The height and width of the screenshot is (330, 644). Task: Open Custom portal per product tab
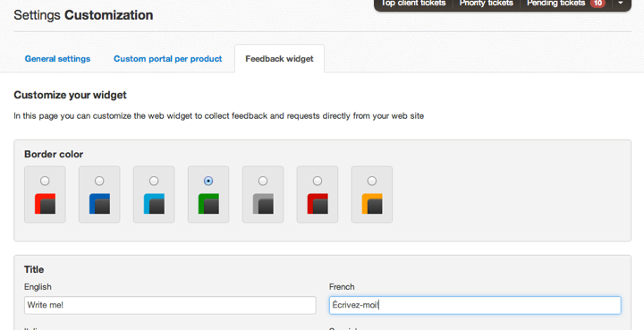(x=168, y=59)
